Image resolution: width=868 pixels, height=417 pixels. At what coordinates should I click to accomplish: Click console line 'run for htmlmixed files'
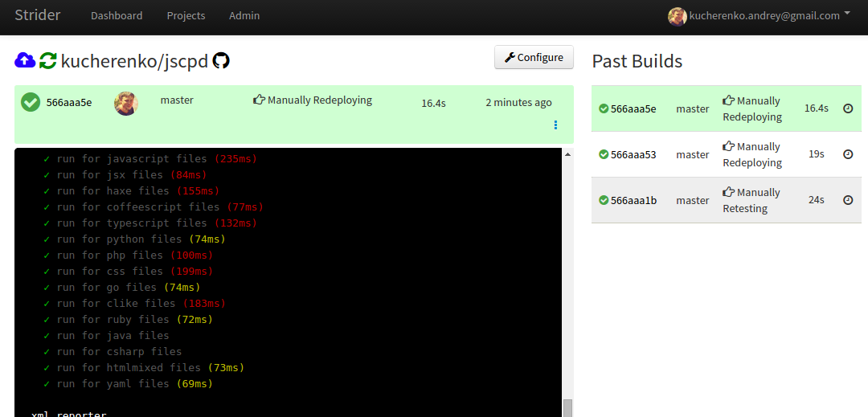coord(144,368)
